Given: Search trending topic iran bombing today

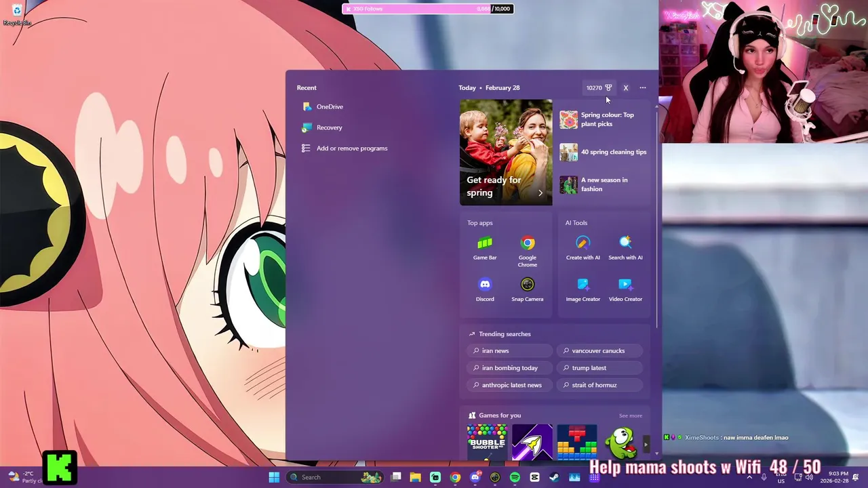Looking at the screenshot, I should 509,368.
